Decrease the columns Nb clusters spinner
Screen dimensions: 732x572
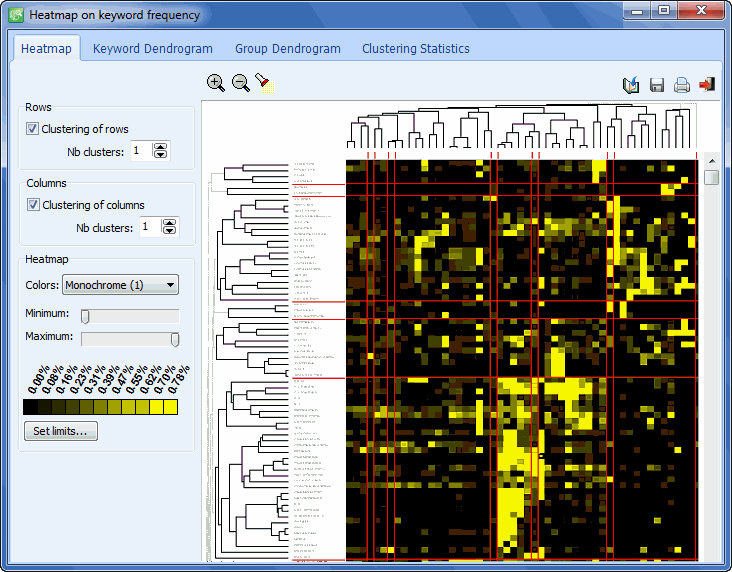(x=170, y=232)
